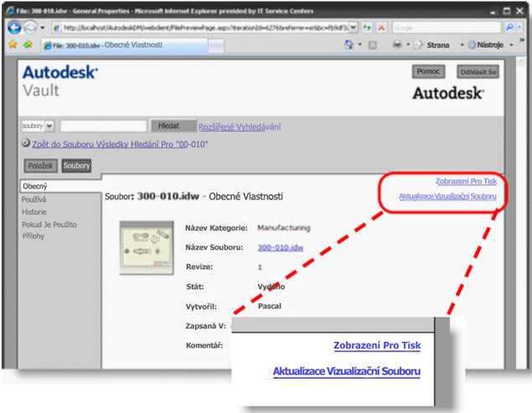The height and width of the screenshot is (413, 532).
Task: Click the RSS feeds icon
Action: [373, 44]
